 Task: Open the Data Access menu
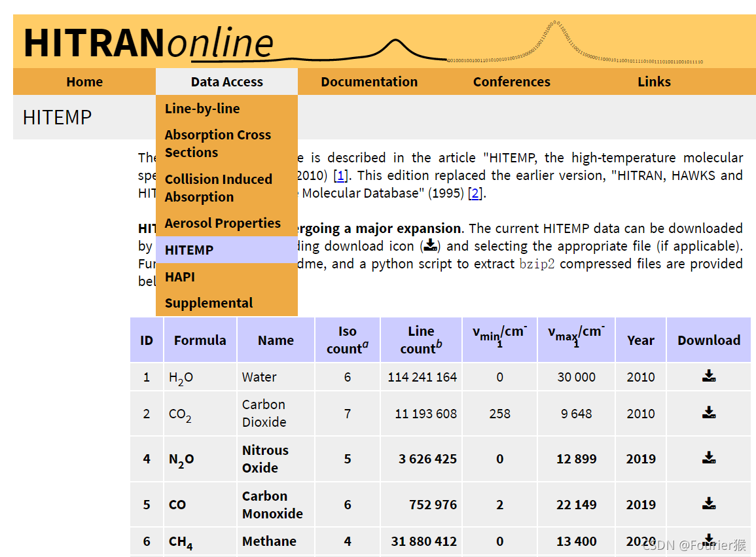(226, 82)
